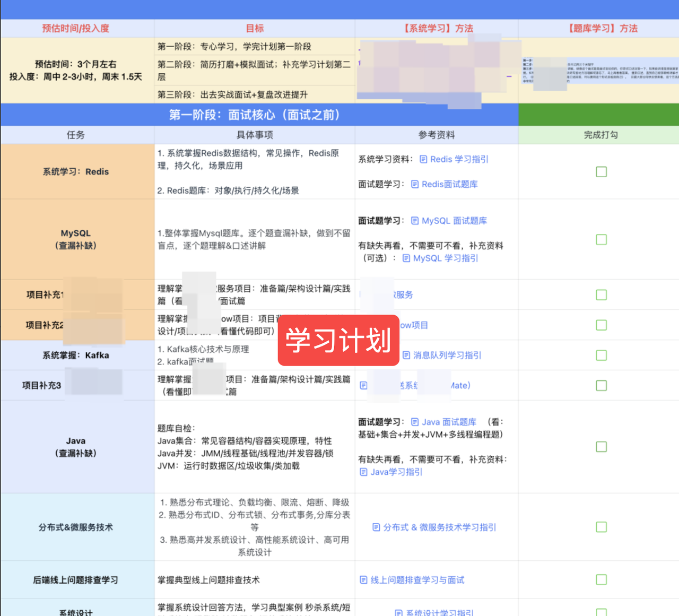This screenshot has height=616, width=679.
Task: Select the 参考资料 column header
Action: click(437, 135)
